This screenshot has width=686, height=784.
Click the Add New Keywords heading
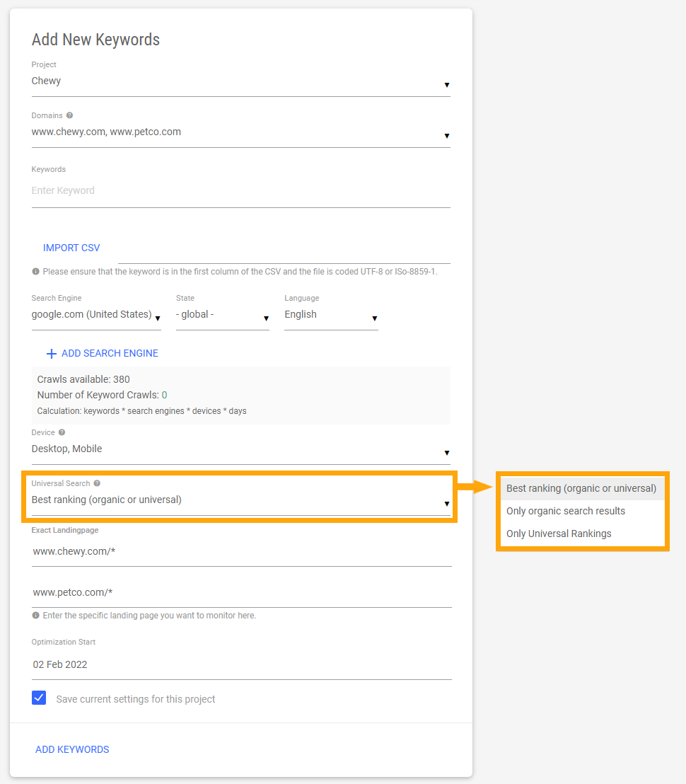[x=96, y=40]
